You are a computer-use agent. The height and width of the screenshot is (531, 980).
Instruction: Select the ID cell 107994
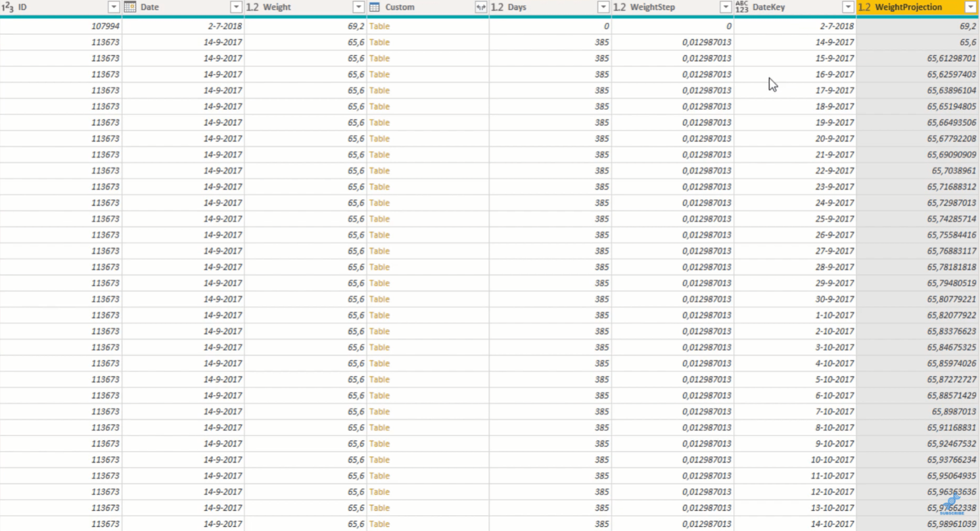(61, 26)
